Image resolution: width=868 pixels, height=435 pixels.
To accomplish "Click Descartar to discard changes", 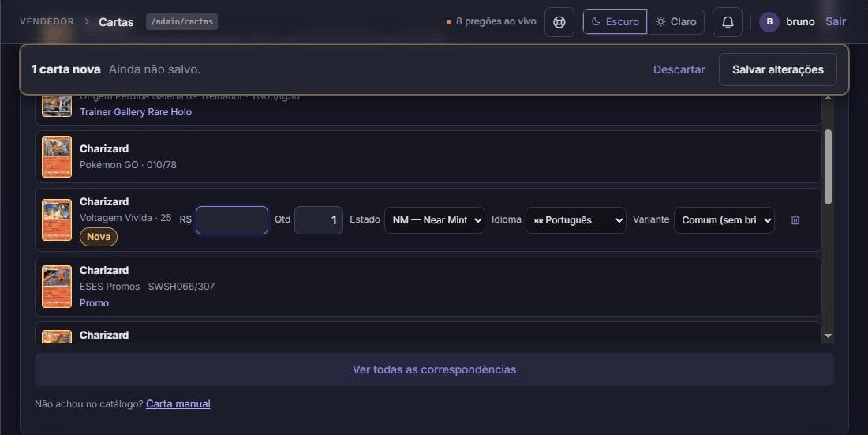I will [679, 69].
